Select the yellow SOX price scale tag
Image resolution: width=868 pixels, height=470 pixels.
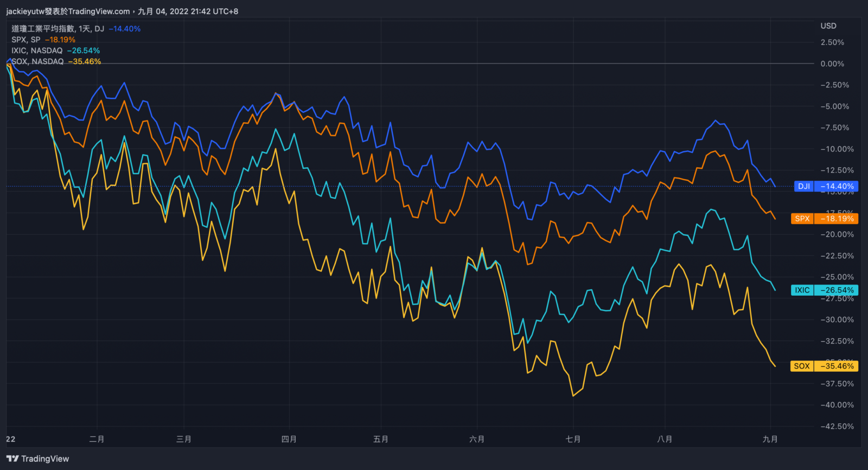point(801,366)
